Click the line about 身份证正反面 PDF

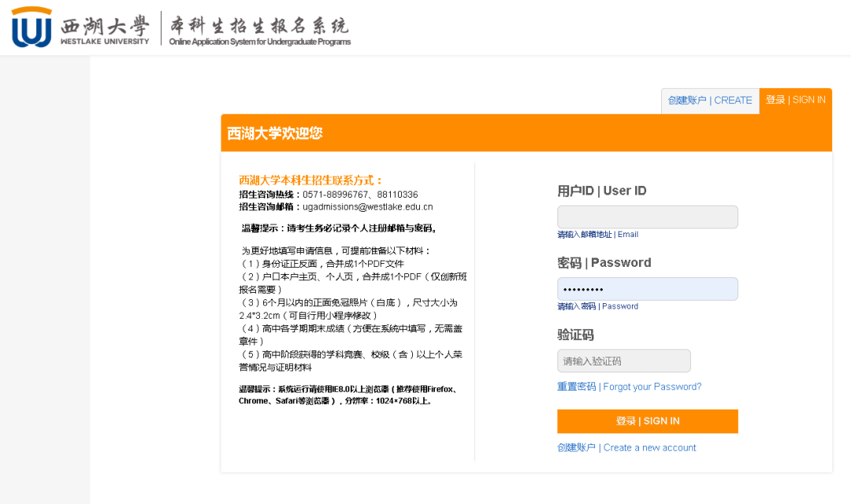point(322,264)
